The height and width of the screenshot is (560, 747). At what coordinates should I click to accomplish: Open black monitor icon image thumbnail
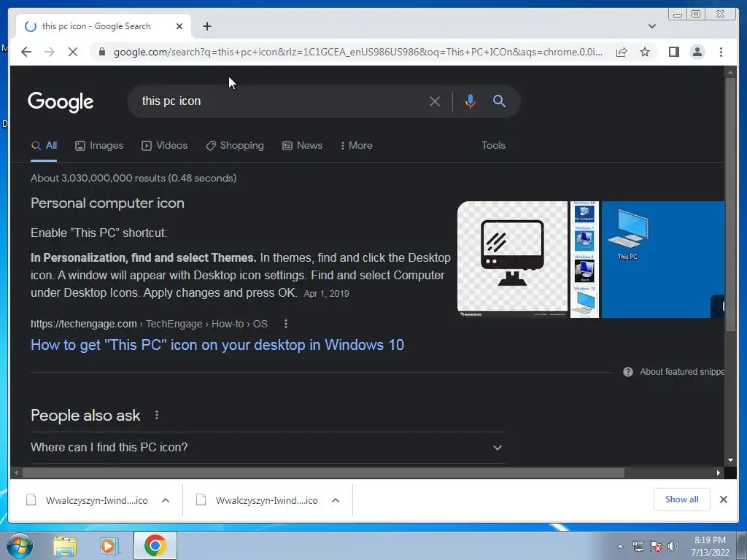tap(513, 259)
